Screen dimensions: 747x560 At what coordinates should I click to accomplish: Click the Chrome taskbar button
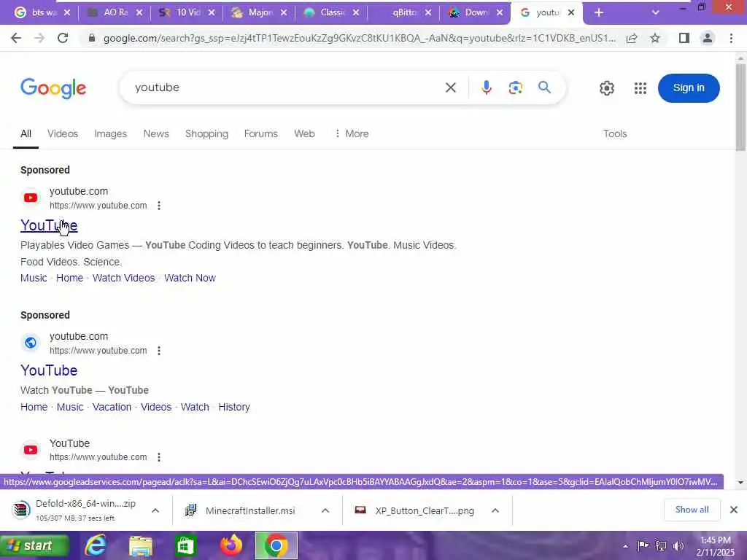276,545
